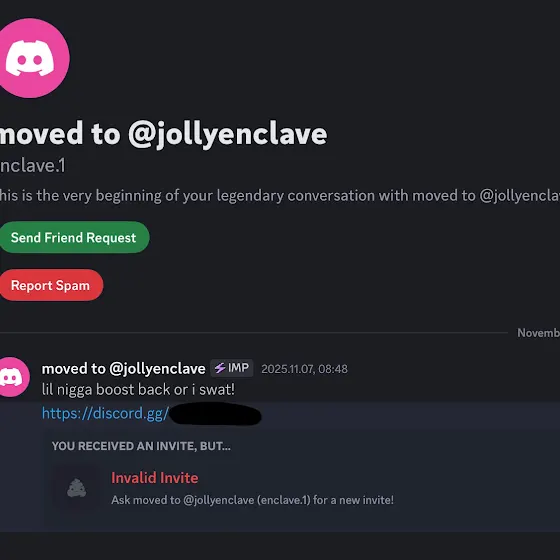
Task: Click the grey invalid invite server icon
Action: click(x=76, y=488)
